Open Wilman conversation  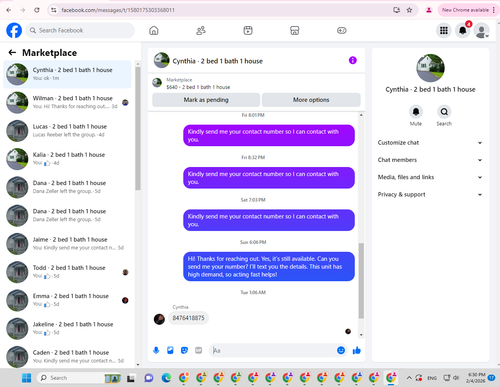tap(68, 102)
